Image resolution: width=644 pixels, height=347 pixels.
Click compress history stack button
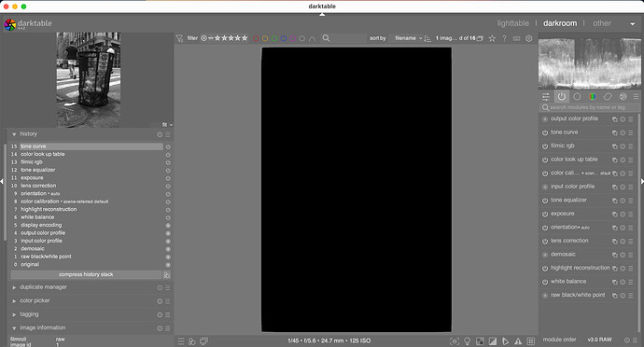(86, 274)
